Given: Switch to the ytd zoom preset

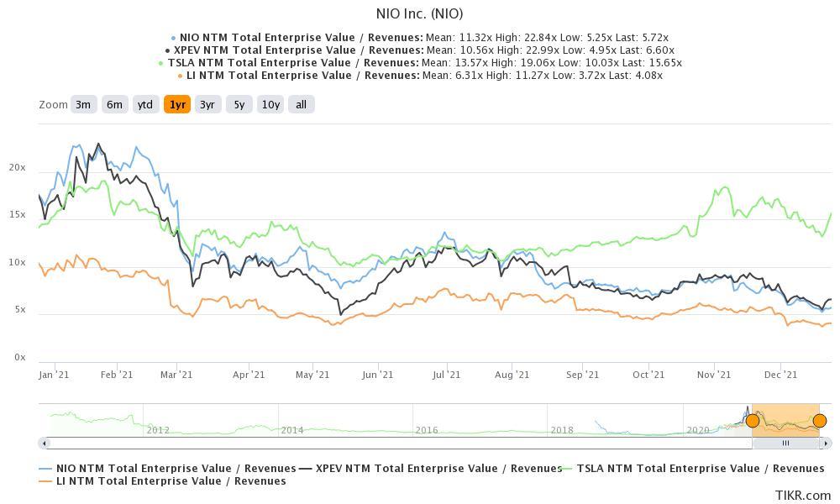Looking at the screenshot, I should click(x=145, y=104).
